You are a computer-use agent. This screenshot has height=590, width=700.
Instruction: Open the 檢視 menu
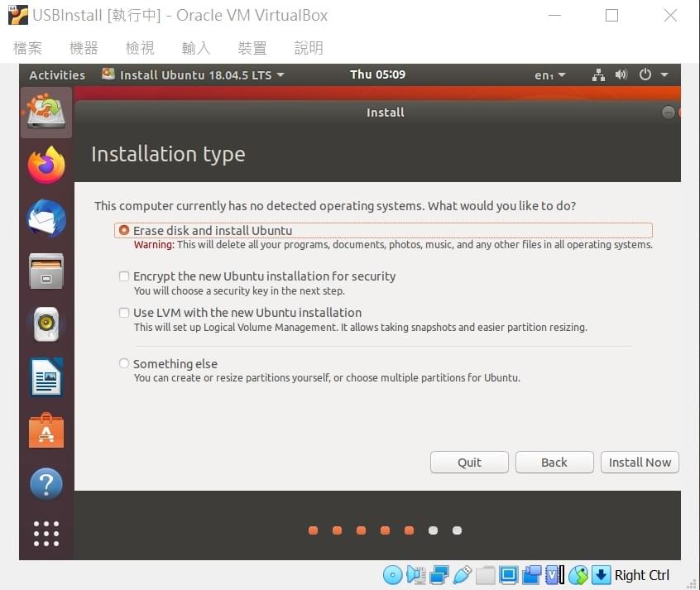(x=140, y=48)
